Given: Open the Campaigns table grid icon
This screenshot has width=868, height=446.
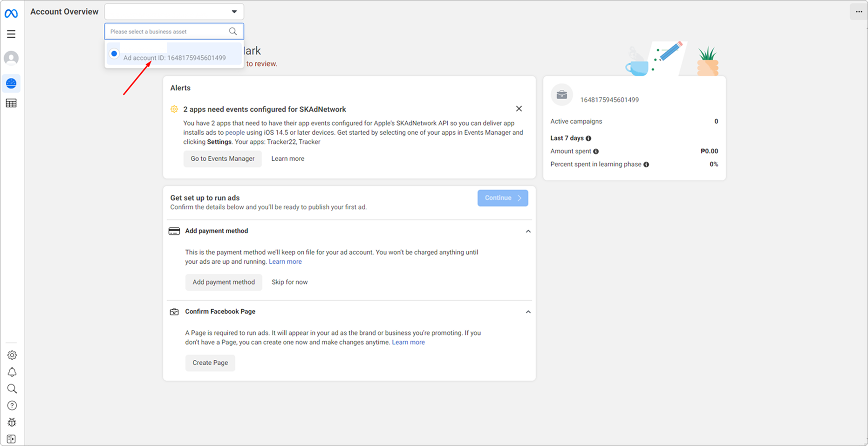Looking at the screenshot, I should tap(11, 103).
